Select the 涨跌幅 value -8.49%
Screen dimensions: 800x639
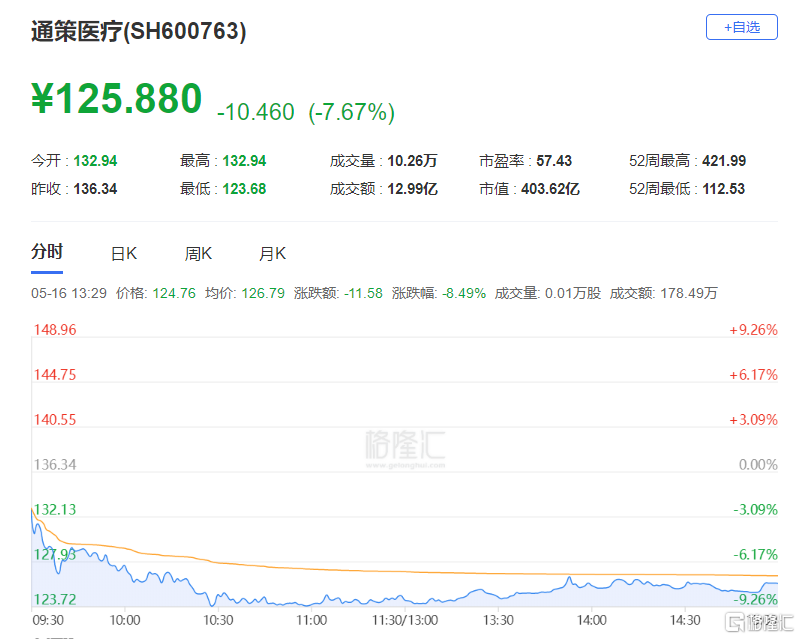[464, 293]
